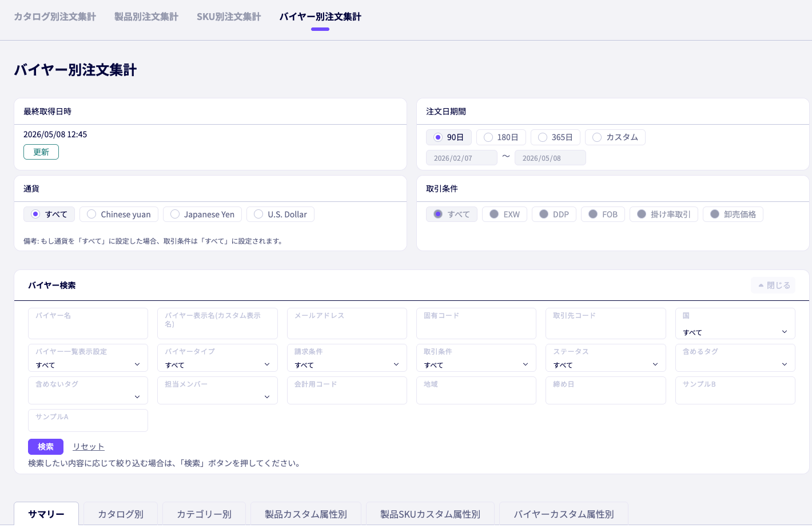Select 90日 order period radio
This screenshot has width=812, height=532.
tap(449, 137)
